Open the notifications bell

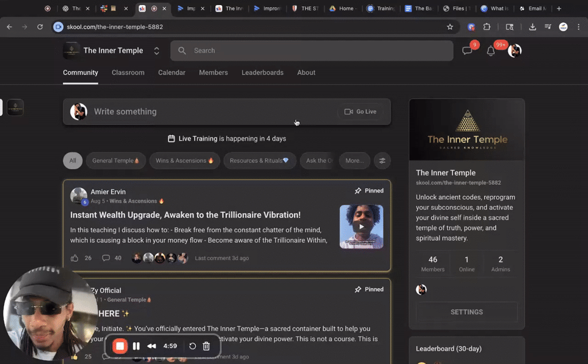pyautogui.click(x=490, y=51)
